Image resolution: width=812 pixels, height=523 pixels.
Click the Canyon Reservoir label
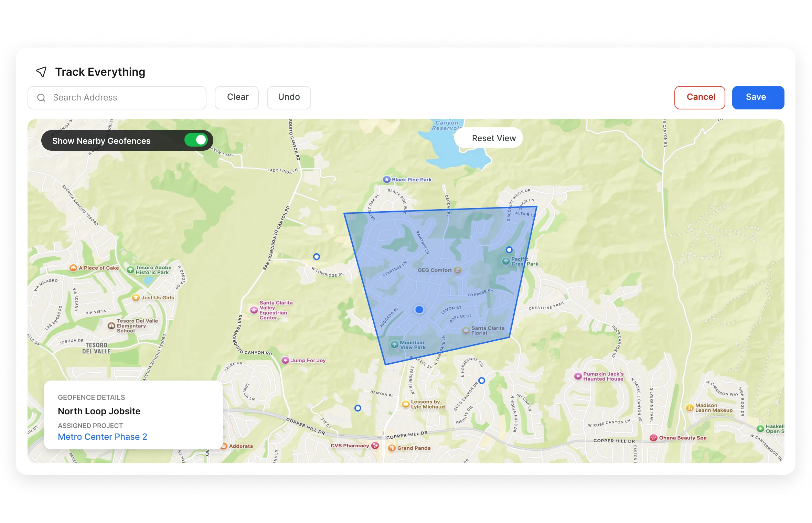tap(447, 125)
